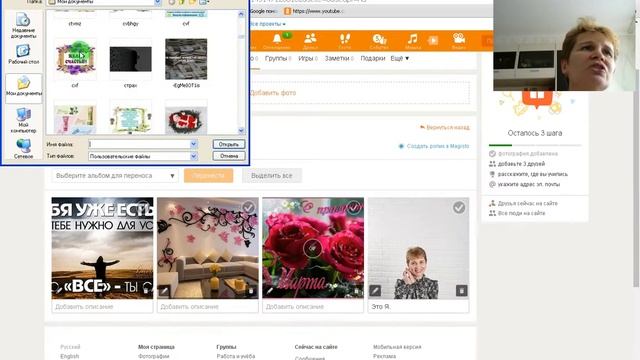The image size is (640, 360).
Task: Open the Guests footprints icon
Action: [x=344, y=39]
